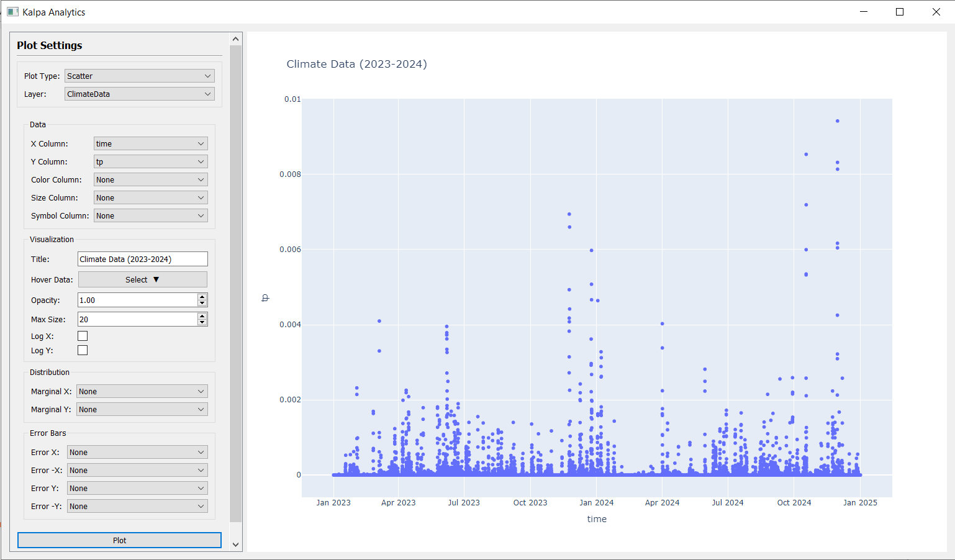Expand the Y Column dropdown
Viewport: 955px width, 560px height.
coord(150,161)
